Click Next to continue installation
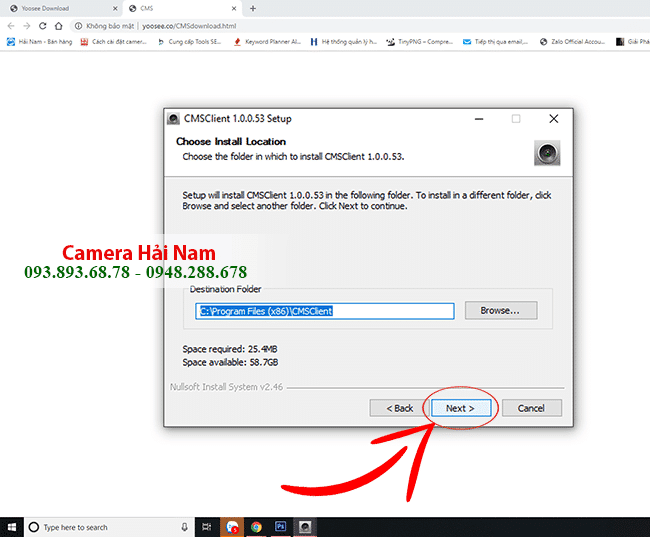Screen dimensions: 650x537 [461, 408]
